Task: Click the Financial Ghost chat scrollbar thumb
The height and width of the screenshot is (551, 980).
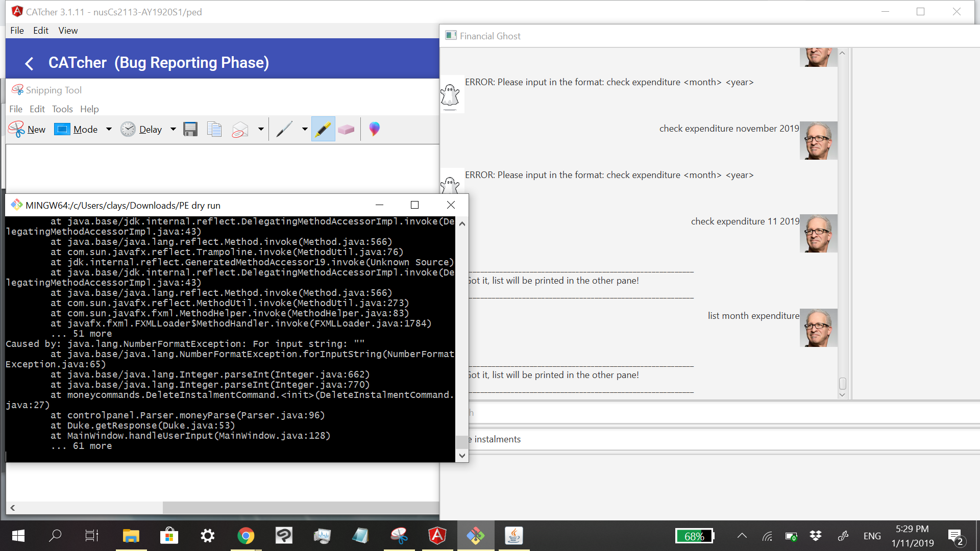Action: (x=843, y=383)
